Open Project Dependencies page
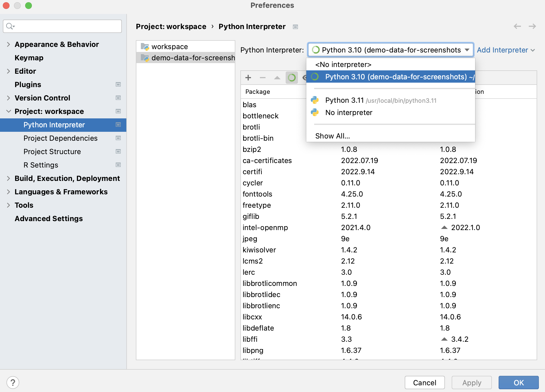The height and width of the screenshot is (392, 545). 60,138
